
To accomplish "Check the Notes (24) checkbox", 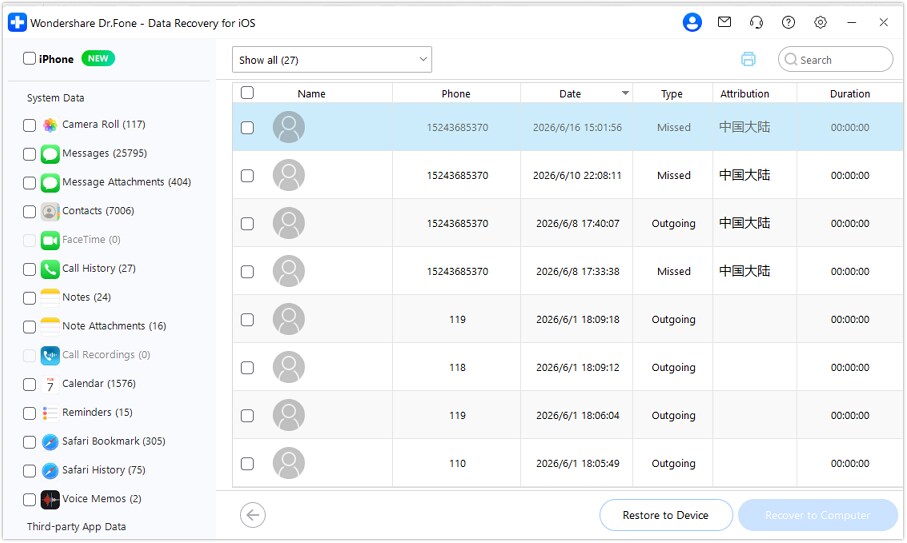I will pyautogui.click(x=29, y=298).
